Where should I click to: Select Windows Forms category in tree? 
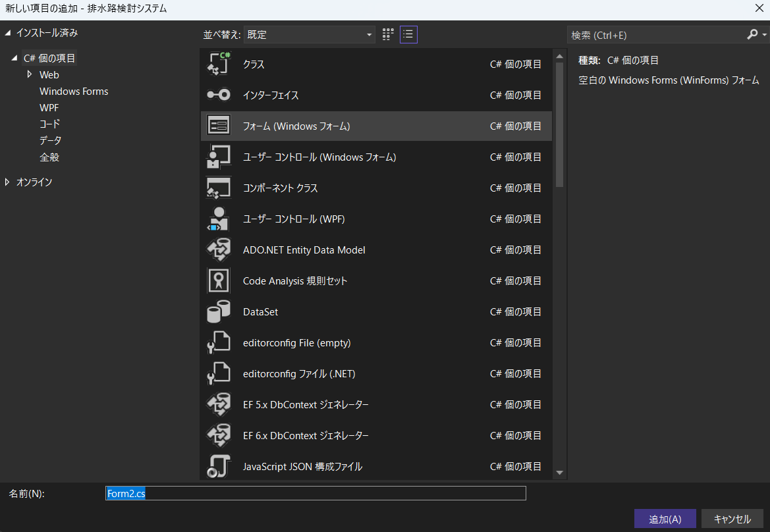coord(74,91)
